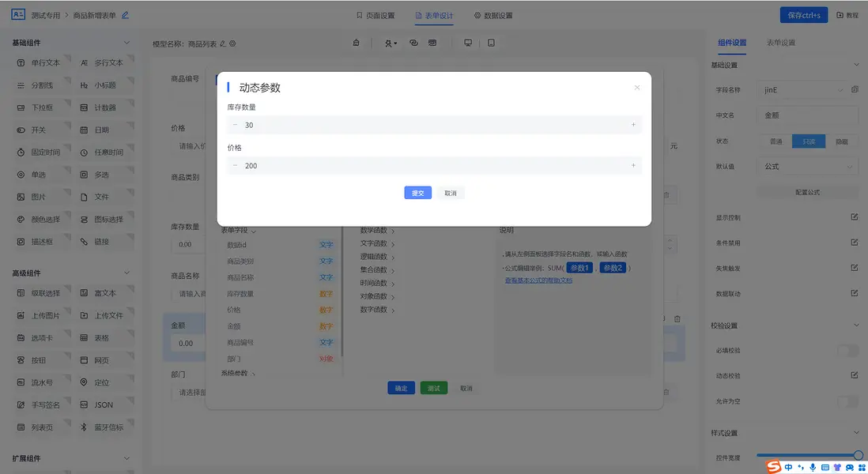Open desktop preview via monitor icon
Screen dimensions: 868x474
pos(467,42)
